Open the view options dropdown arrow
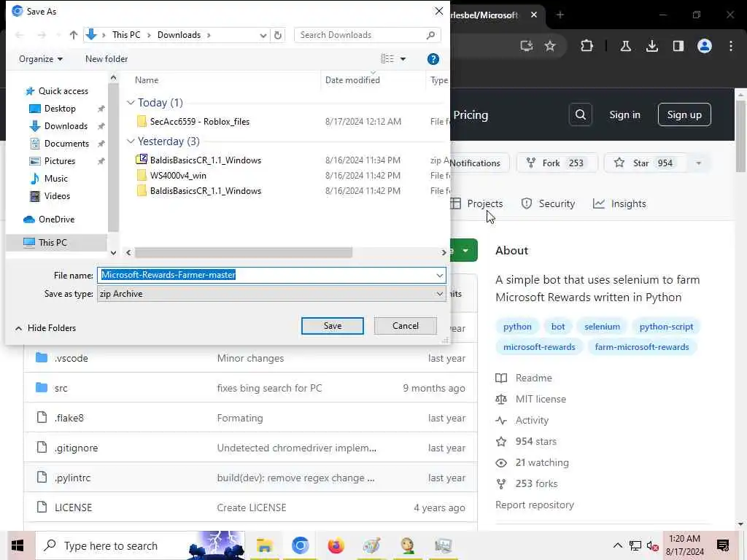This screenshot has width=747, height=560. 403,59
